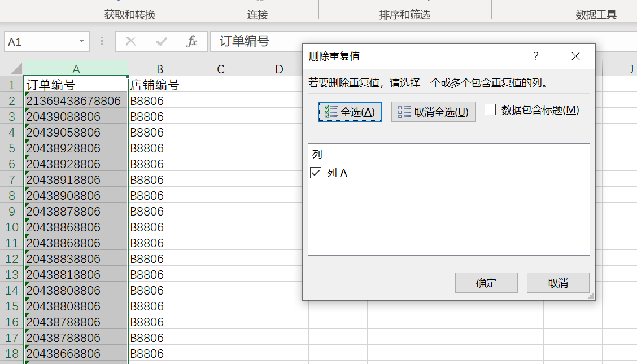Viewport: 637px width, 364px height.
Task: Open Insert Function via the fx icon
Action: coord(191,41)
